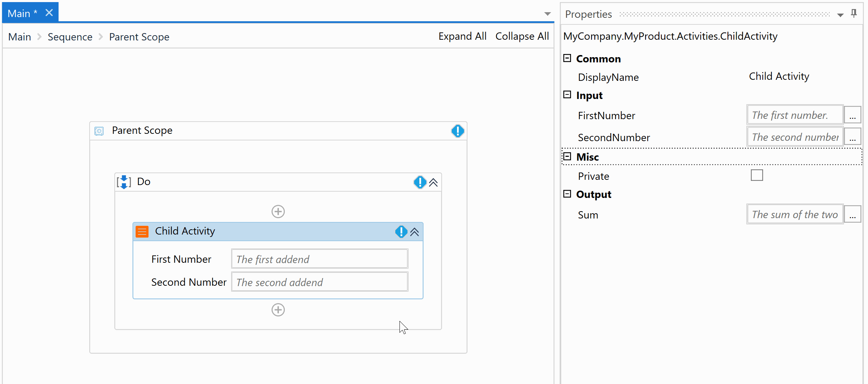This screenshot has width=868, height=384.
Task: Click the Child Activity warning icon
Action: click(401, 232)
